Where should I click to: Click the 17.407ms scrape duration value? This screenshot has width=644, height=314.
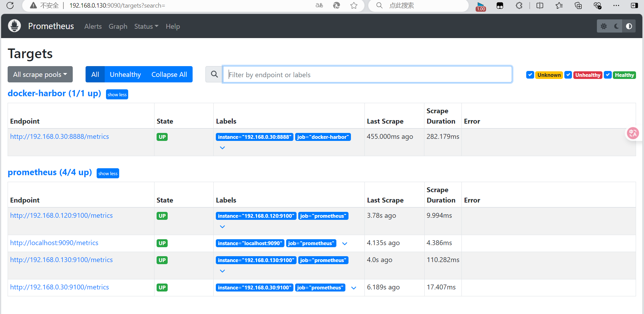tap(441, 287)
